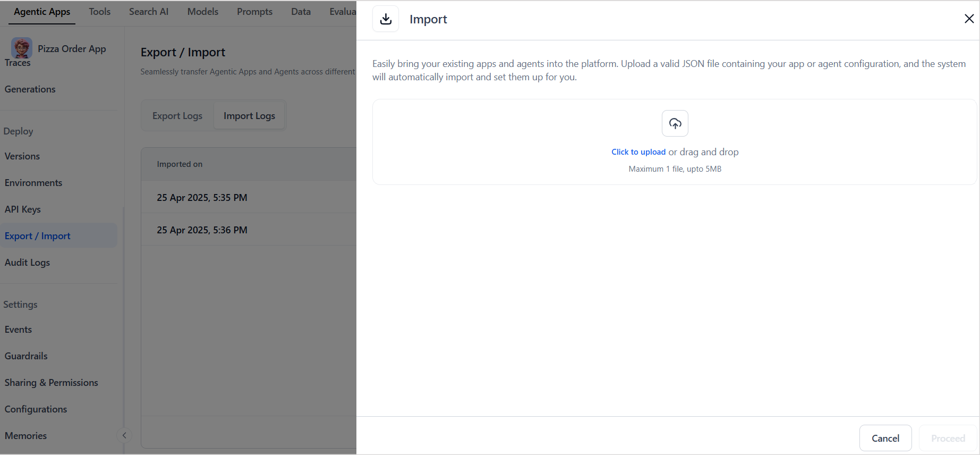Screen dimensions: 980x455
Task: Open the Tools tab
Action: [100, 12]
